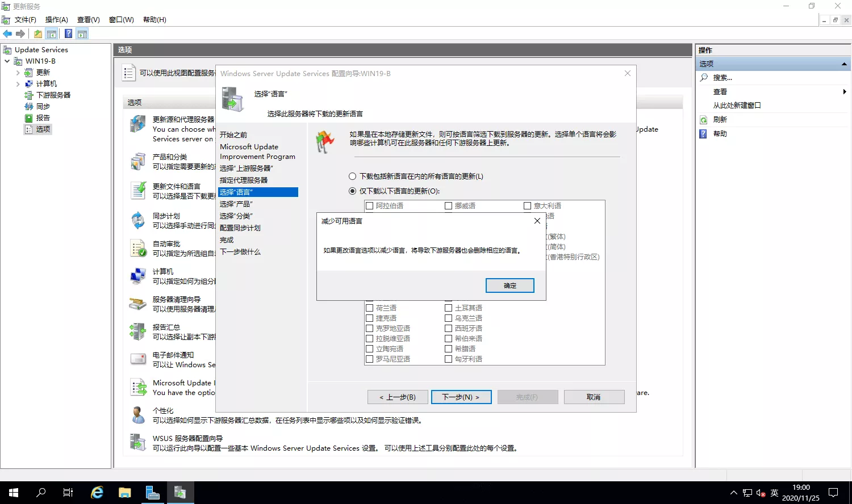
Task: Enable the 阿拉伯语 checkbox
Action: (x=370, y=206)
